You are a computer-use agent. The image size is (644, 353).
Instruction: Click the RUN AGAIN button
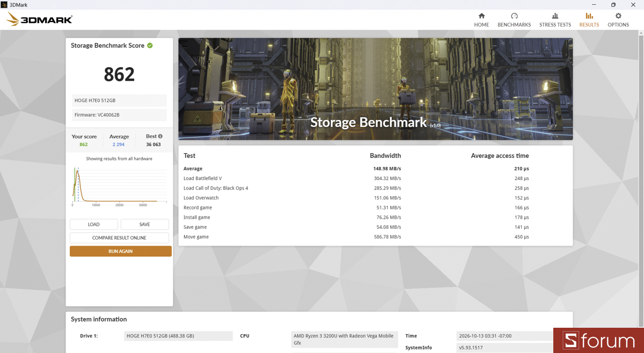pyautogui.click(x=121, y=251)
